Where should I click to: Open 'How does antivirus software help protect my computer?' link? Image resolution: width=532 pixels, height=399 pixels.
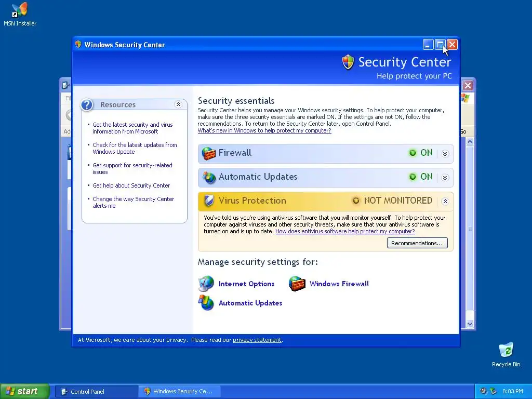[345, 231]
